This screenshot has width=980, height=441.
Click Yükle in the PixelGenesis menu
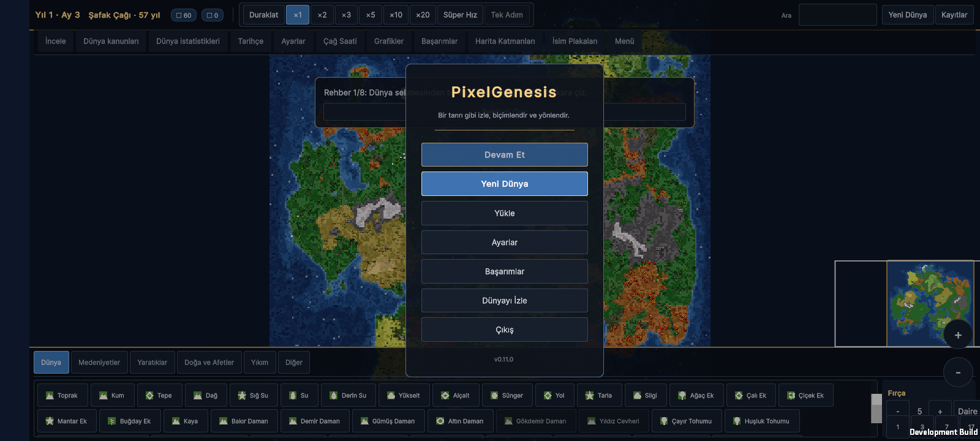505,213
